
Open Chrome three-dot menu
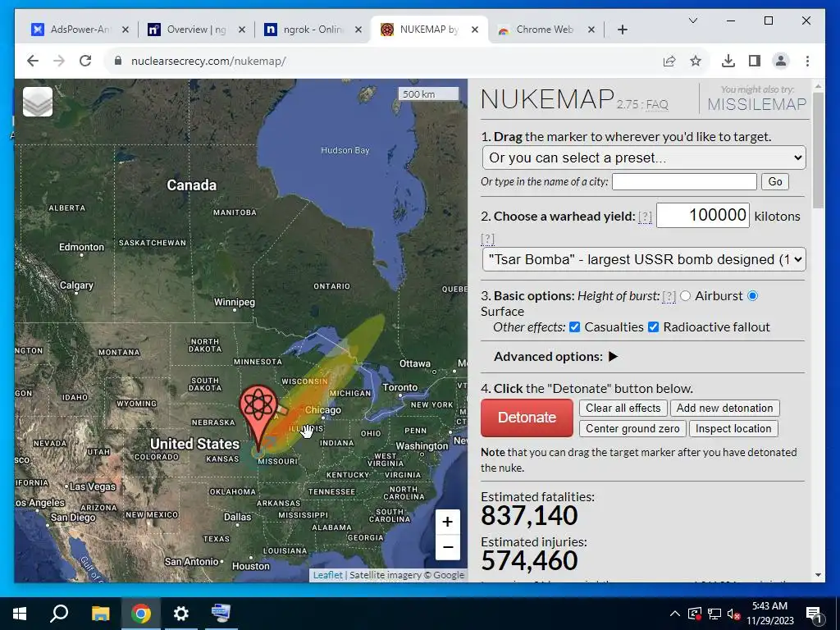pyautogui.click(x=807, y=61)
